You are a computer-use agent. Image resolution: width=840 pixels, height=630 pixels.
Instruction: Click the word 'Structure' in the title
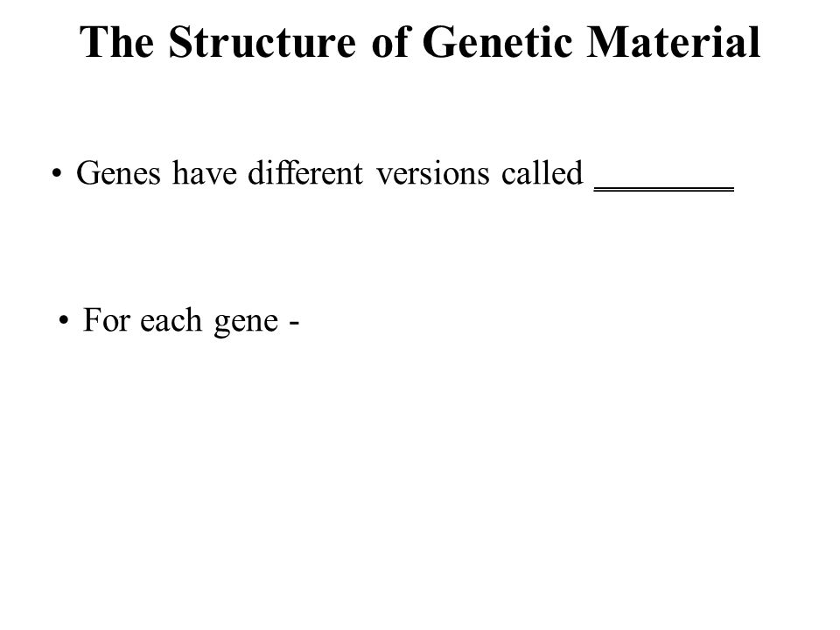262,42
